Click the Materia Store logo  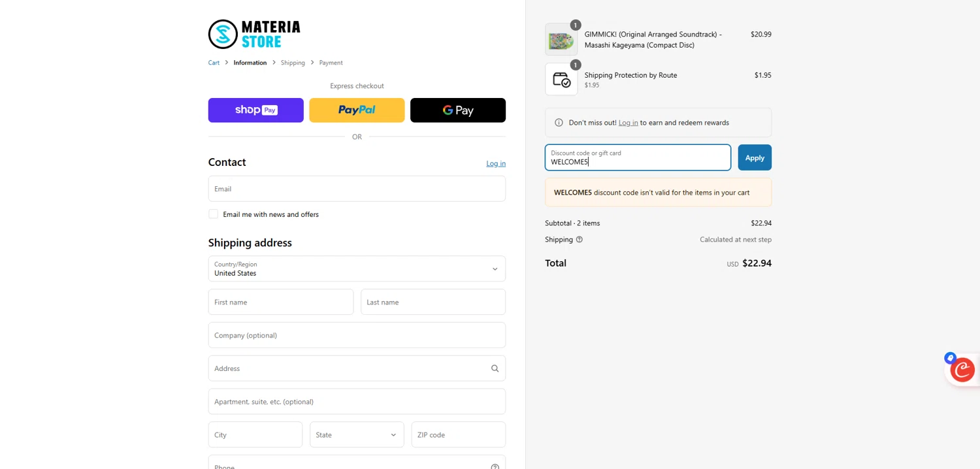point(254,34)
